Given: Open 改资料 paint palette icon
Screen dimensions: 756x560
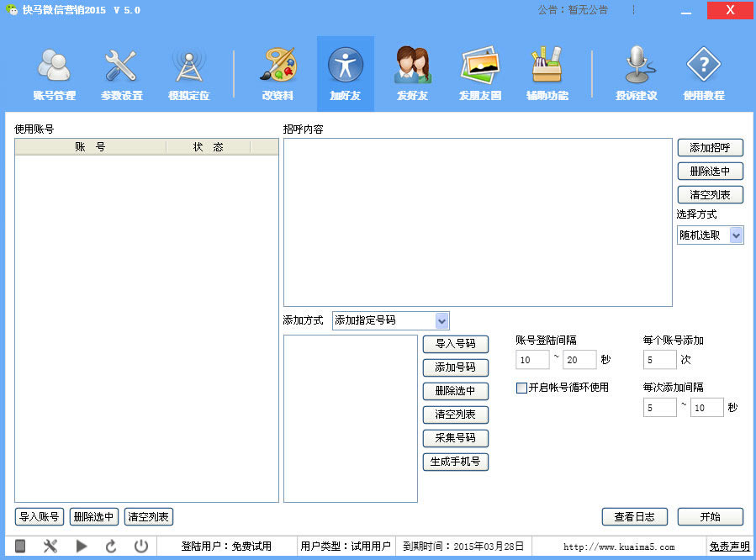Looking at the screenshot, I should (x=278, y=67).
